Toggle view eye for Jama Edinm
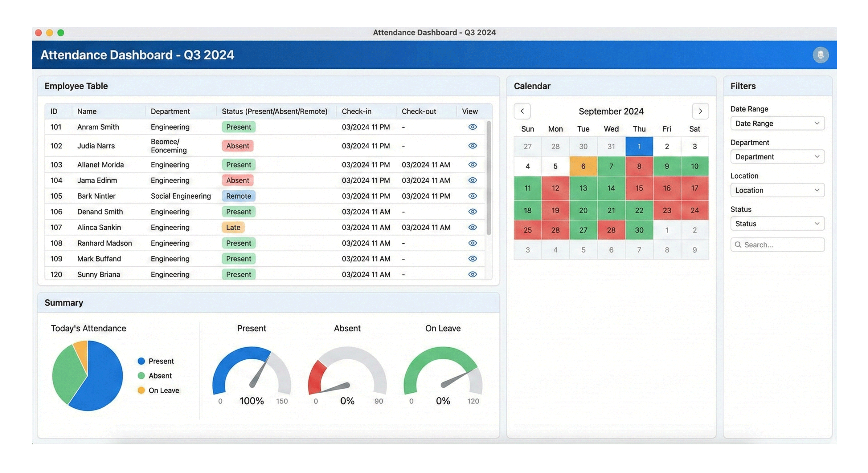The image size is (868, 473). 473,180
